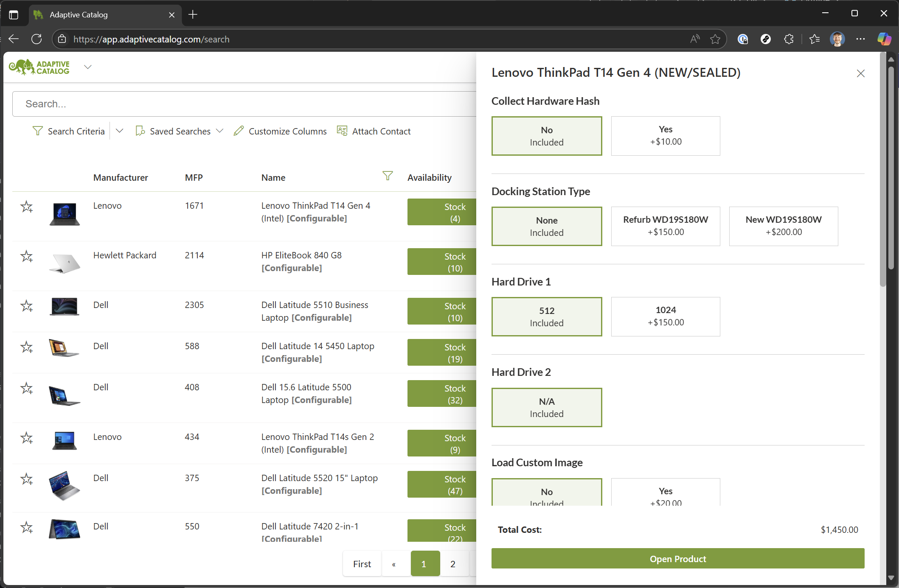This screenshot has width=899, height=588.
Task: Go back with the browser back arrow
Action: pos(14,39)
